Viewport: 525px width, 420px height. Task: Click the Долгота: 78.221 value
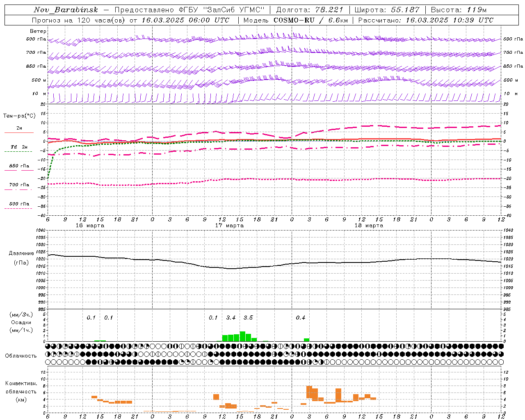(310, 10)
